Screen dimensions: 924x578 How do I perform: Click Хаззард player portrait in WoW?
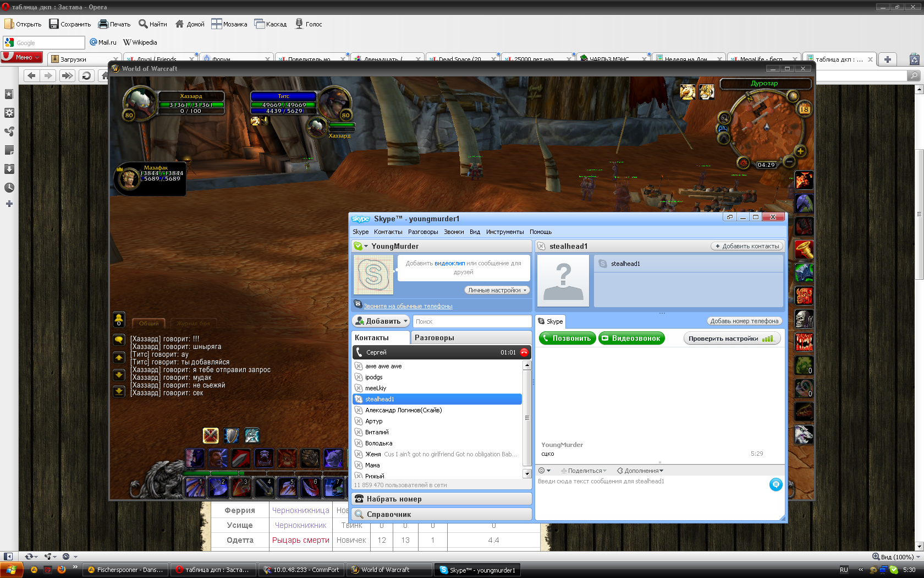[139, 102]
